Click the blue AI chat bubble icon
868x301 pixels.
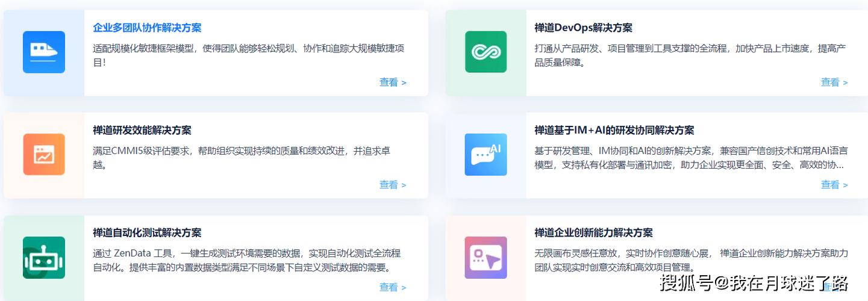(x=486, y=155)
